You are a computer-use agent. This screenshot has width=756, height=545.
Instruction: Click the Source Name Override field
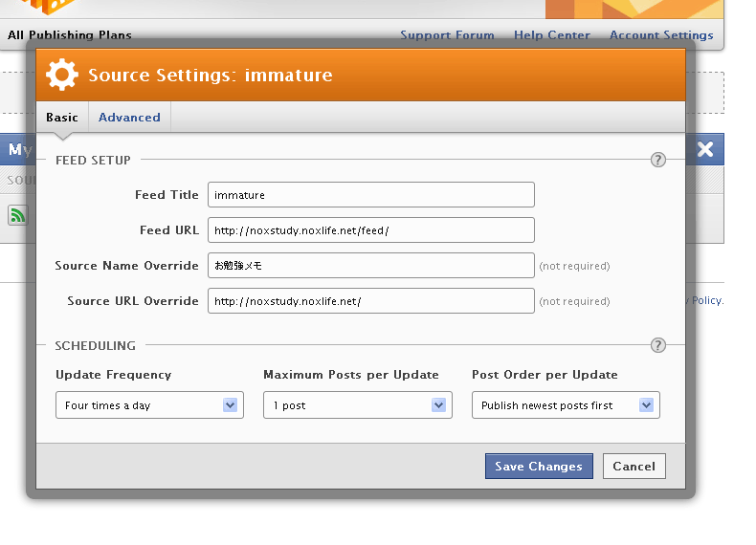[370, 266]
